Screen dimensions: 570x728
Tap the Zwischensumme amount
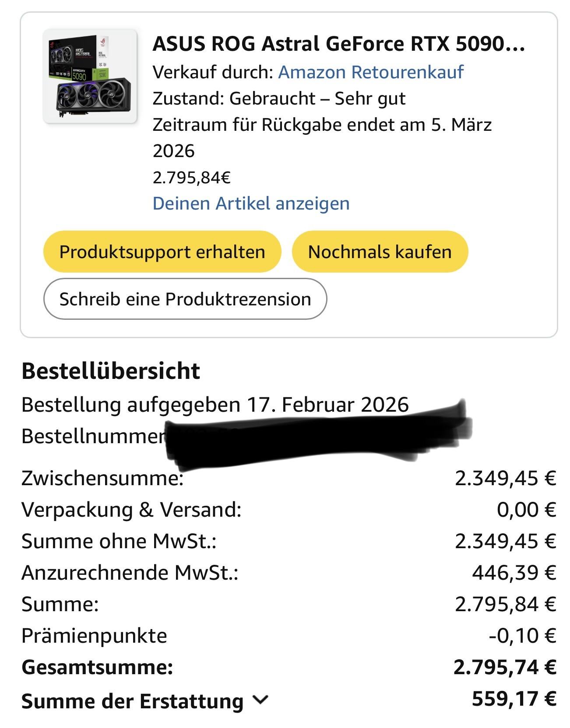click(506, 478)
